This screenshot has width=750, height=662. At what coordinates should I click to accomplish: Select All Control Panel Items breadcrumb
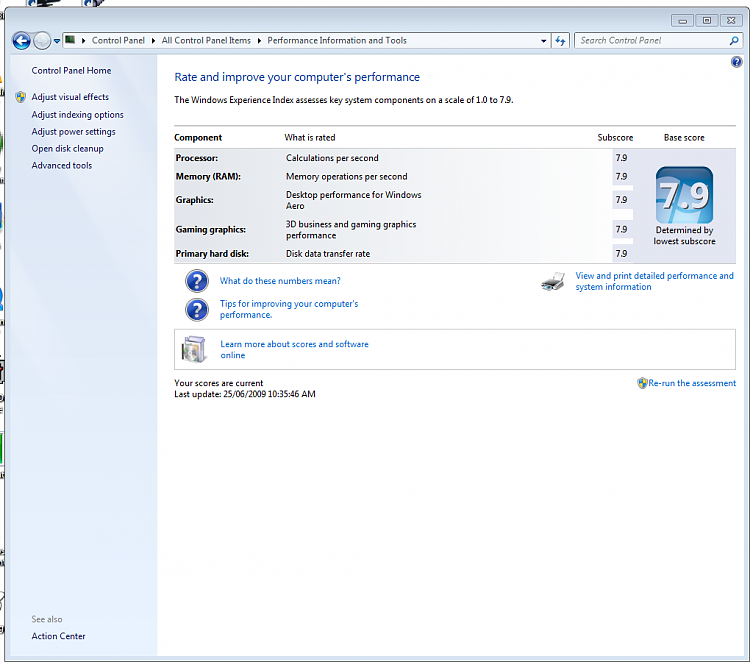click(x=206, y=41)
